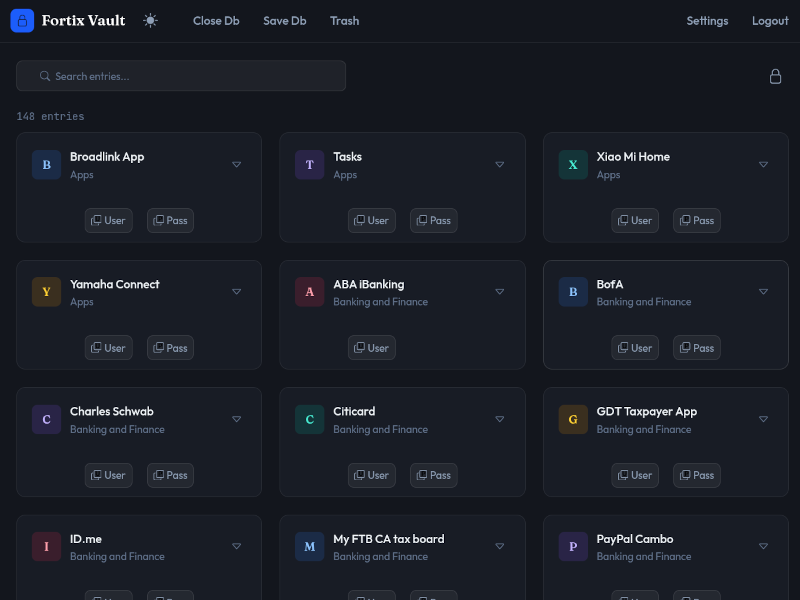Select Save Db in top bar
The image size is (800, 600).
coord(285,21)
